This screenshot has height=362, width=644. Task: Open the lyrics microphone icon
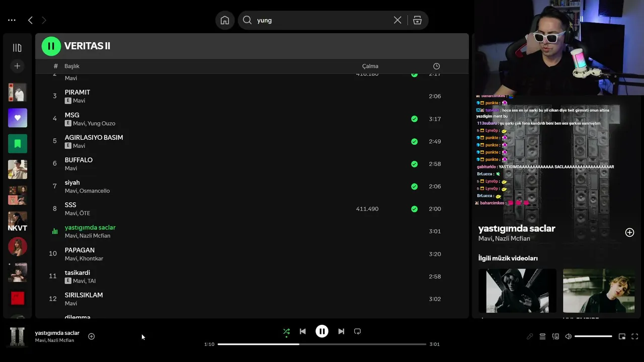click(x=529, y=336)
